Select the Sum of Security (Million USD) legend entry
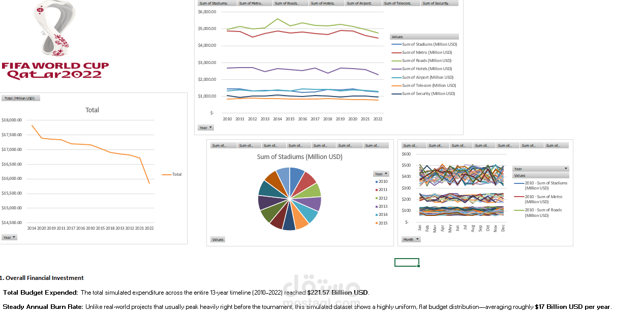The image size is (644, 316). [x=423, y=93]
